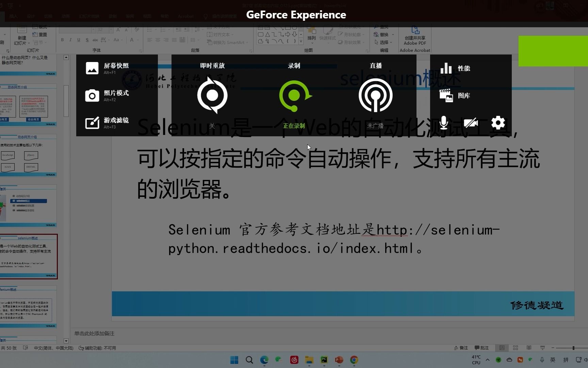This screenshot has width=588, height=368.
Task: Click 快速样式 quick styles button
Action: [328, 34]
